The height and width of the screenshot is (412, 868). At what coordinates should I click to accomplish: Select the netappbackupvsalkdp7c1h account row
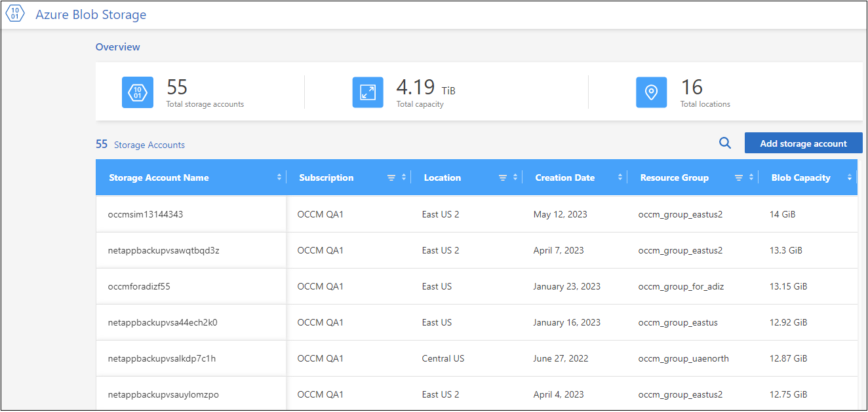(x=162, y=358)
